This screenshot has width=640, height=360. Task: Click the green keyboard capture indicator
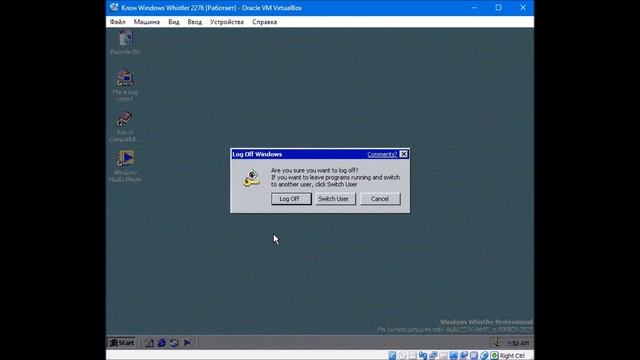click(x=494, y=356)
